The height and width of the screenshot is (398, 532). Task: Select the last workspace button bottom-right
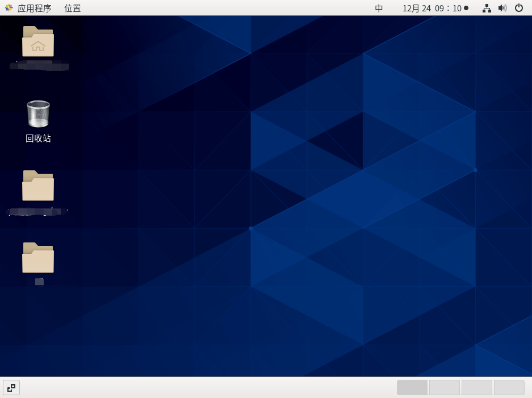(509, 387)
